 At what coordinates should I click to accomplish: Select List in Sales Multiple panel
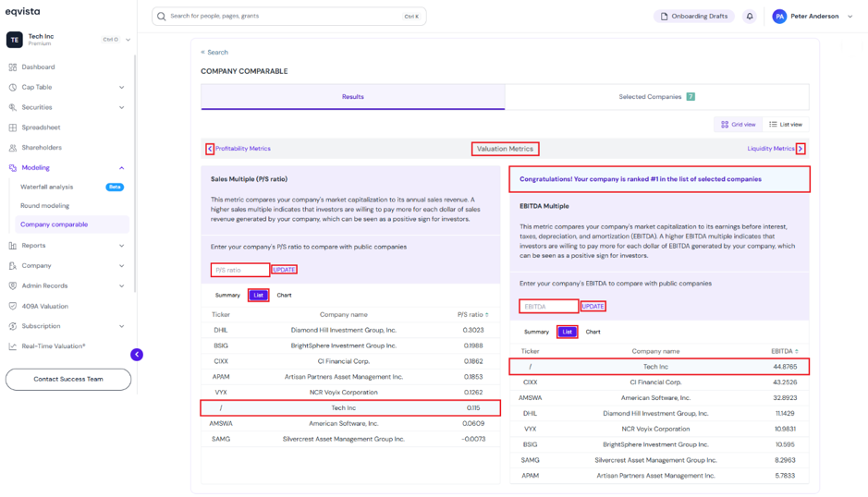point(259,296)
